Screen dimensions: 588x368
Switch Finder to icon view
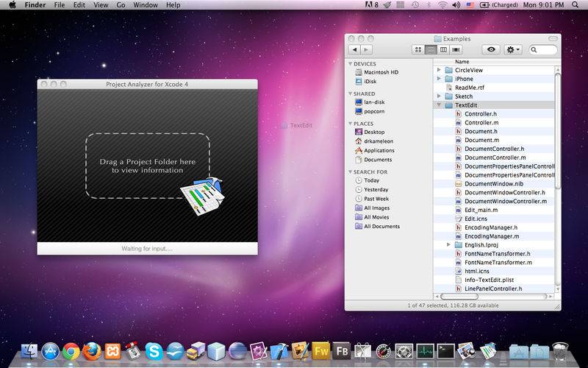[419, 49]
